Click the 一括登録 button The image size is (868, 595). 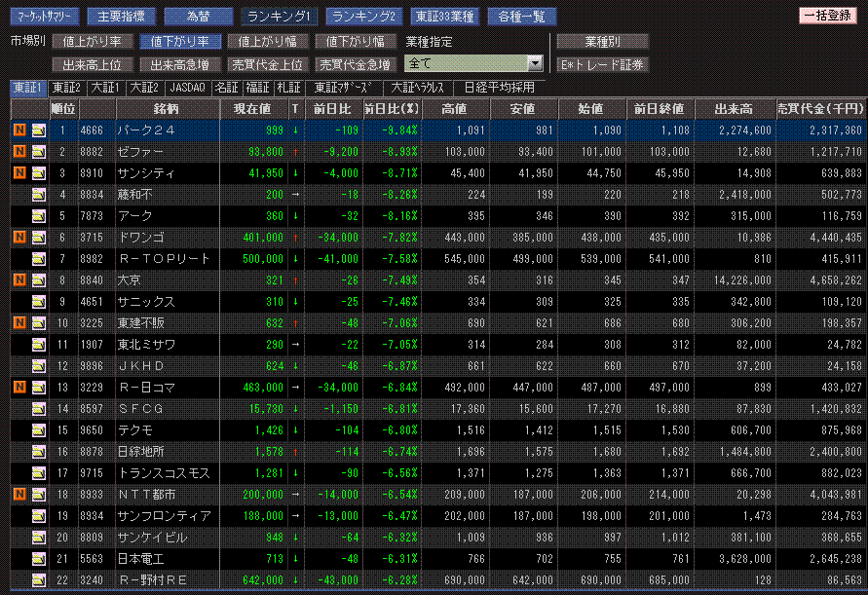pyautogui.click(x=829, y=17)
